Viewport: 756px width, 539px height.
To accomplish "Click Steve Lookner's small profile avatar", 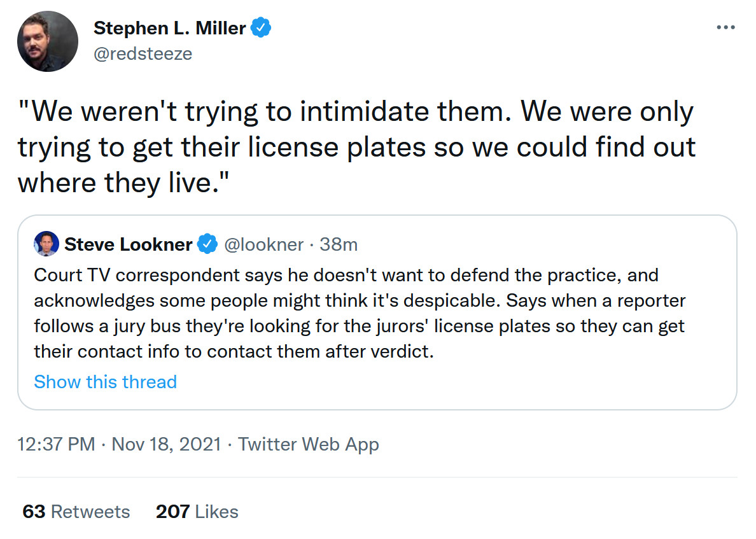I will [47, 244].
